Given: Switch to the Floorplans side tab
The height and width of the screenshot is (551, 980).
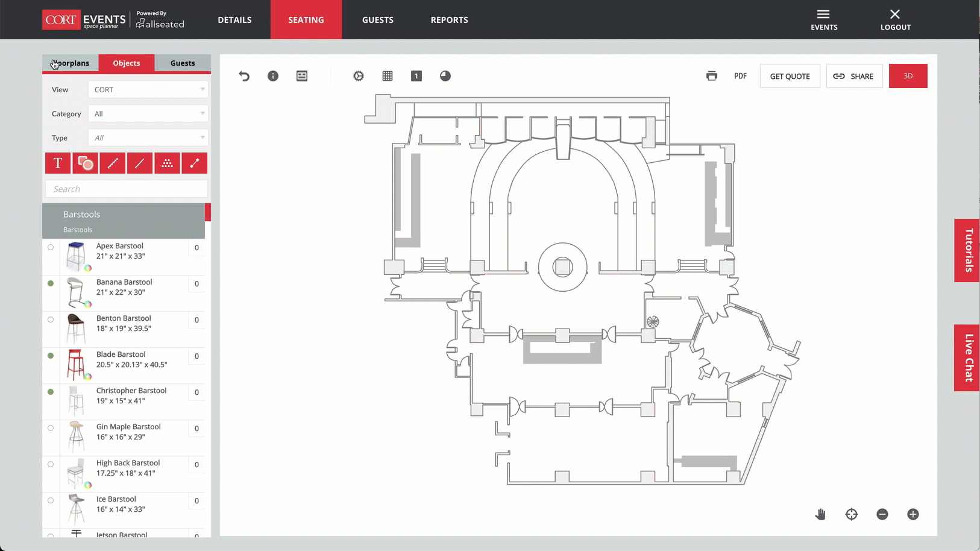Looking at the screenshot, I should click(x=70, y=63).
